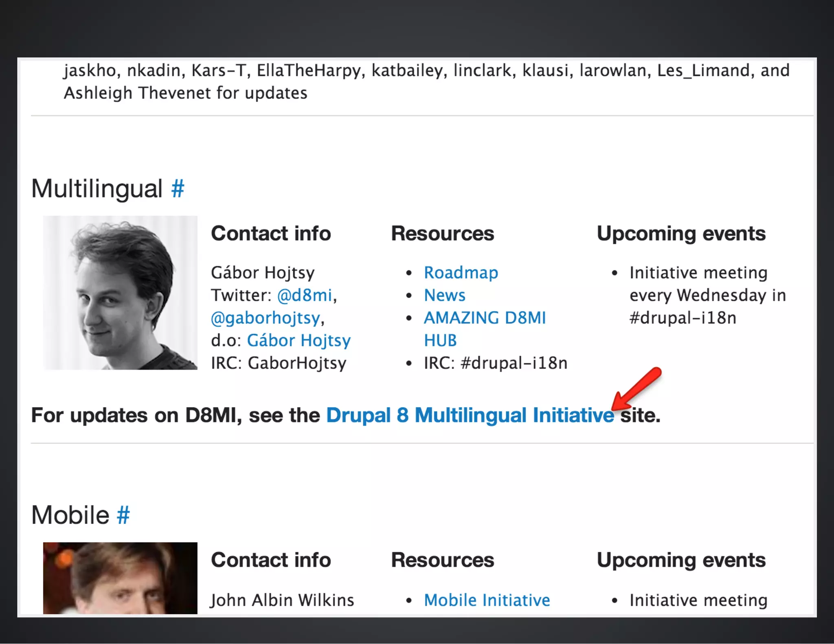Open the Mobile Initiative resource link
834x644 pixels.
tap(487, 600)
